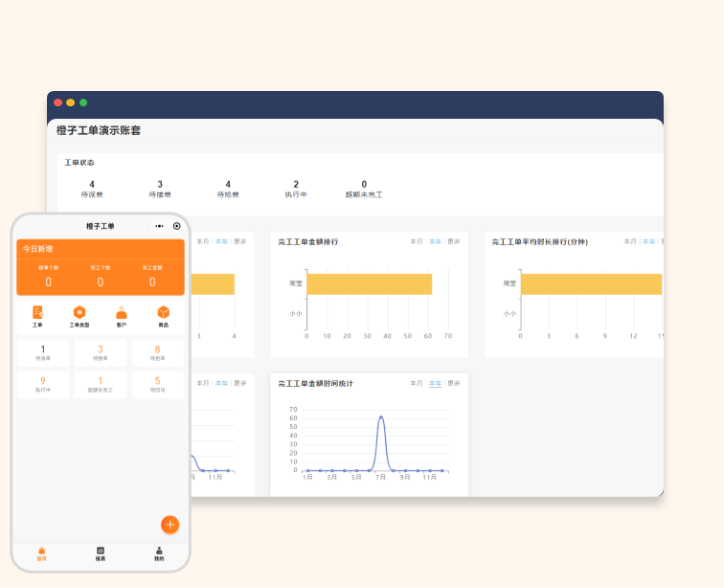The height and width of the screenshot is (588, 724).
Task: Open the phone 待派单 tile showing 1
Action: [43, 352]
